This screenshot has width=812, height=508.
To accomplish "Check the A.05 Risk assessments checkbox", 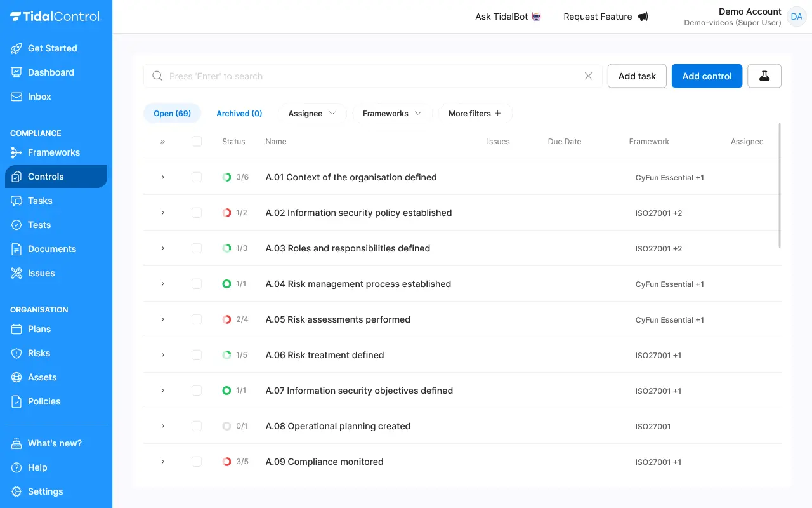I will [197, 319].
